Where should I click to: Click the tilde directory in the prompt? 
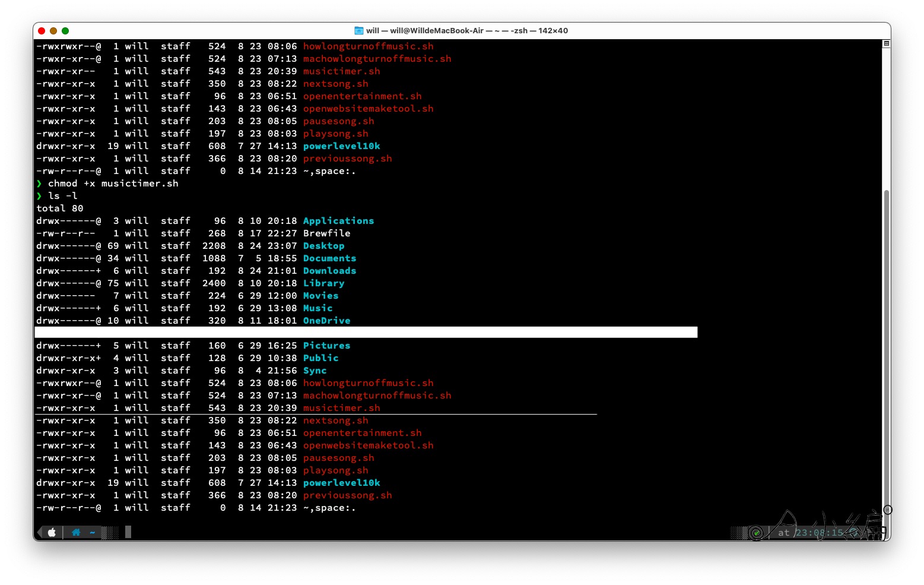[x=93, y=533]
